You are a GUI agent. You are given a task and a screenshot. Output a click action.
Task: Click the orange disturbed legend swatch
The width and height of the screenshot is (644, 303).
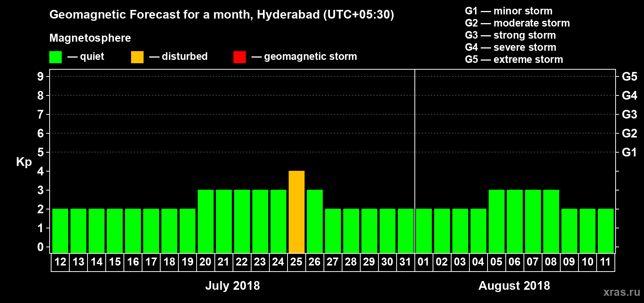(x=137, y=57)
